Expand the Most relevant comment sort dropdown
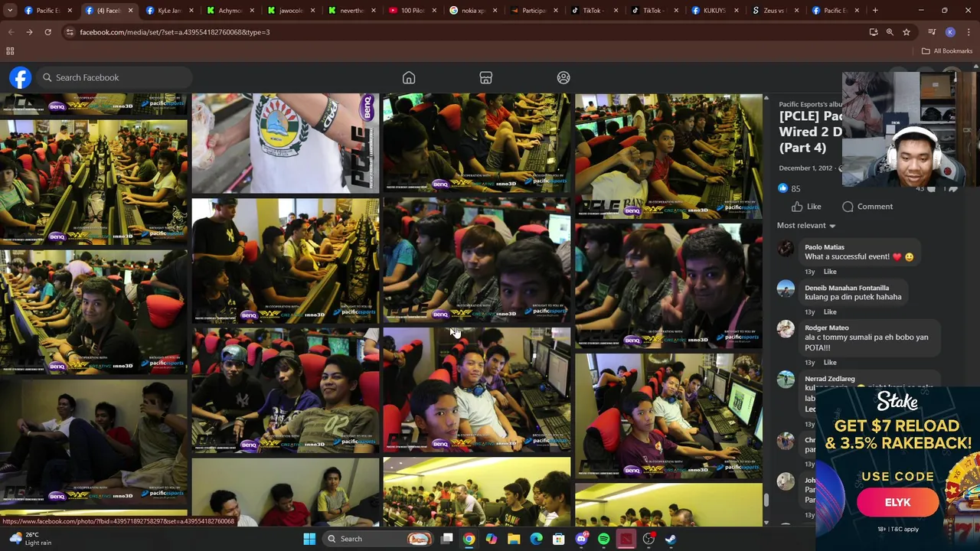 pos(806,226)
